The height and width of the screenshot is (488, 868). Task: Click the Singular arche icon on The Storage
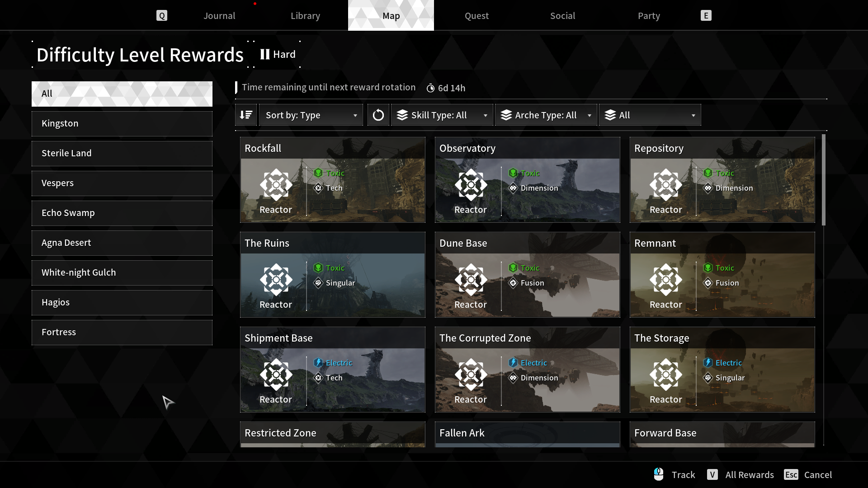coord(708,378)
